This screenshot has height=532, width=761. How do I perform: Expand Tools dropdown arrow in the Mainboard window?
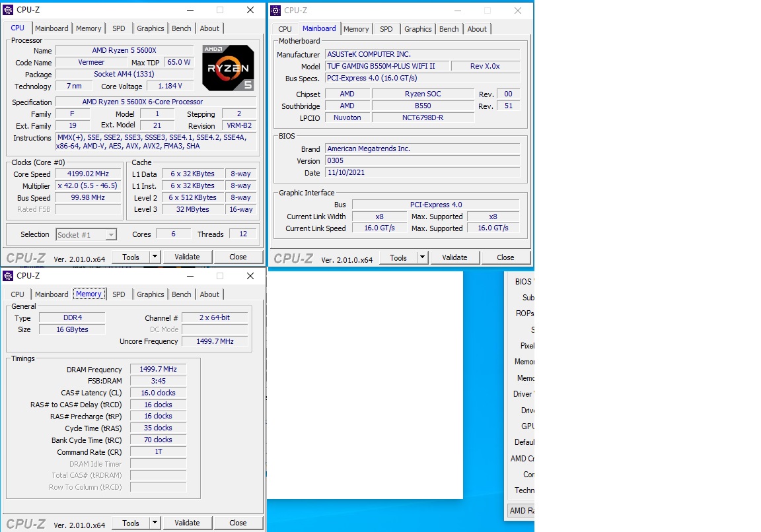point(422,257)
